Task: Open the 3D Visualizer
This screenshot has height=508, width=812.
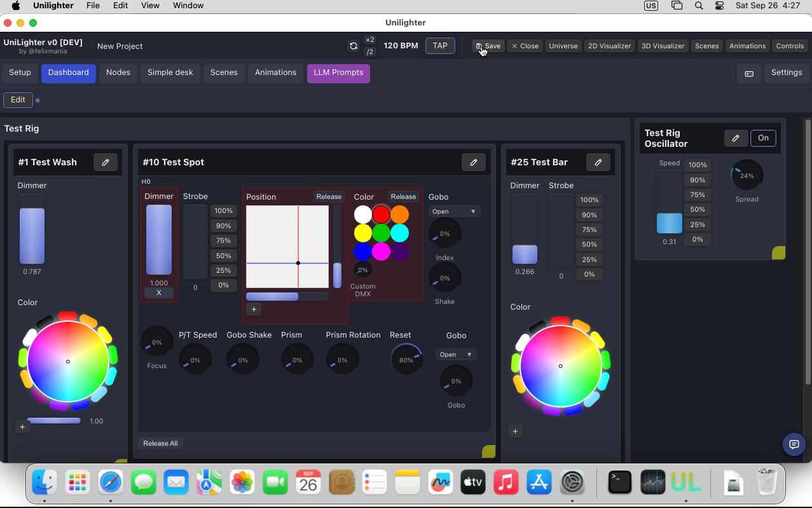Action: pos(663,46)
